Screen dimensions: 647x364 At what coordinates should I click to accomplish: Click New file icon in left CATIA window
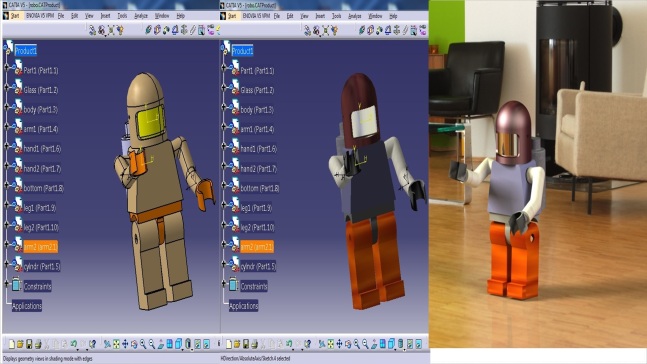pos(12,344)
